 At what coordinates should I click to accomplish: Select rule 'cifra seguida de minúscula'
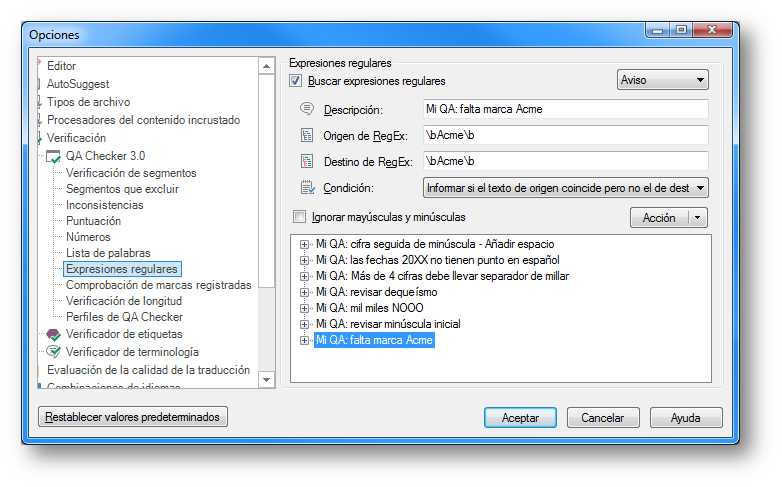coord(435,244)
